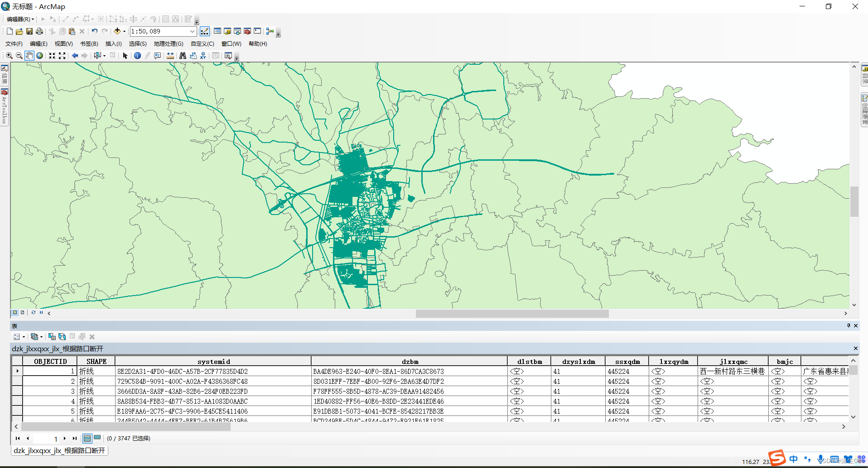Select the Zoom In tool
Image resolution: width=868 pixels, height=468 pixels.
coord(9,55)
